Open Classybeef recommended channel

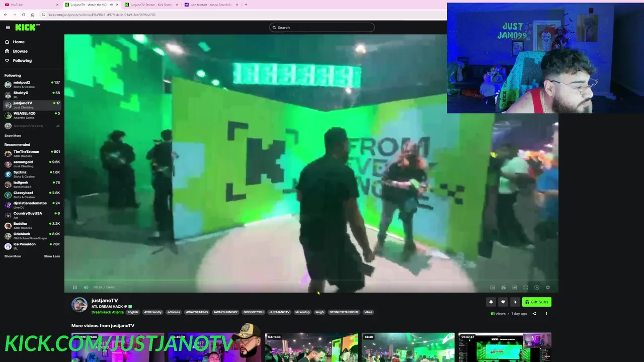pyautogui.click(x=32, y=195)
